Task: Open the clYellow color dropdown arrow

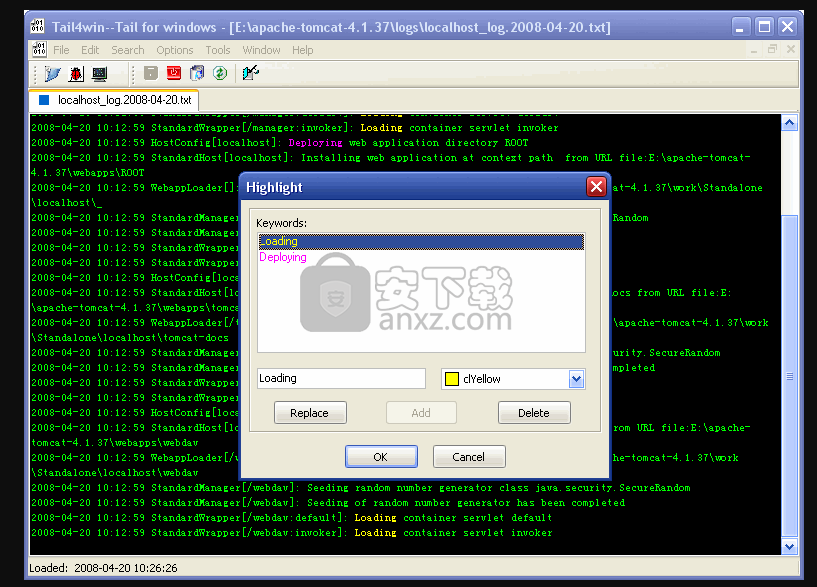Action: 576,379
